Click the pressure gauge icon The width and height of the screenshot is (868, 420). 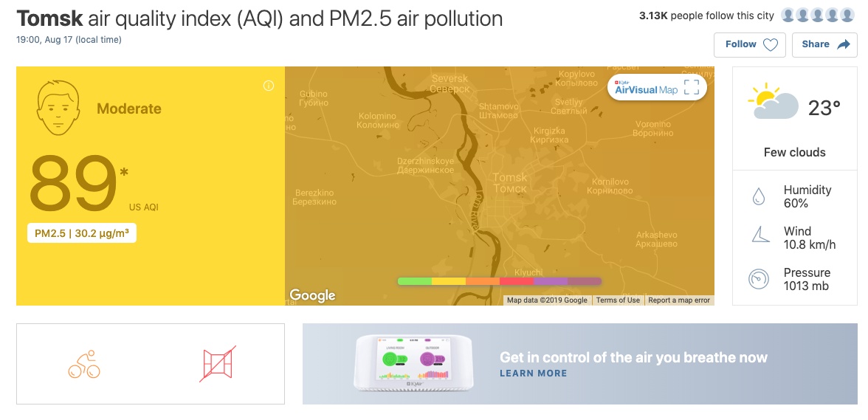tap(759, 279)
